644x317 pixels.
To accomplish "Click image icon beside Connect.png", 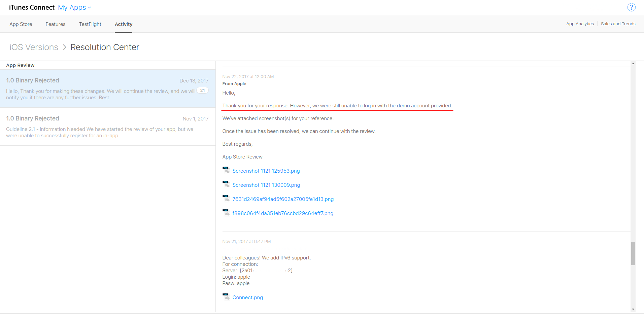I will tap(226, 296).
